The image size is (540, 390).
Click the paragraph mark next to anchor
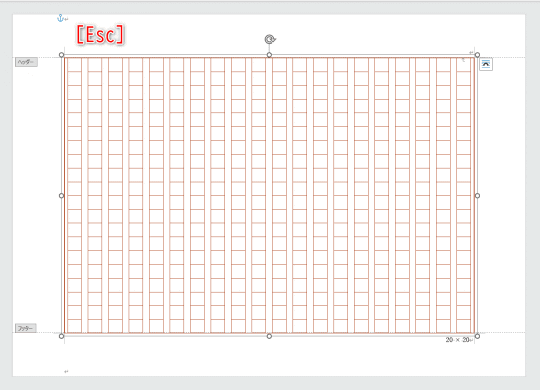66,19
